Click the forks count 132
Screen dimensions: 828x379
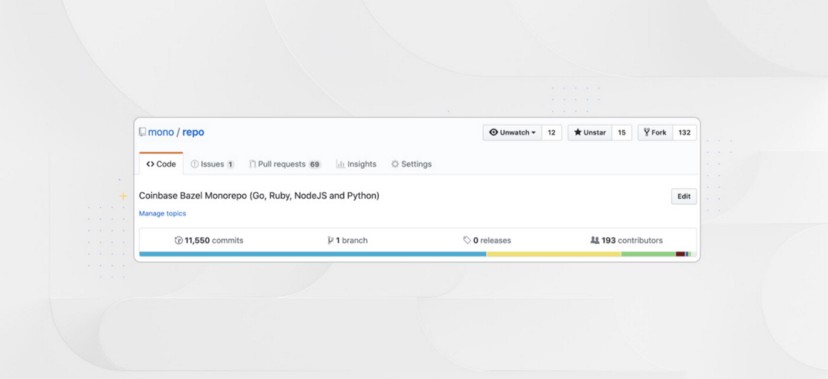(x=684, y=132)
